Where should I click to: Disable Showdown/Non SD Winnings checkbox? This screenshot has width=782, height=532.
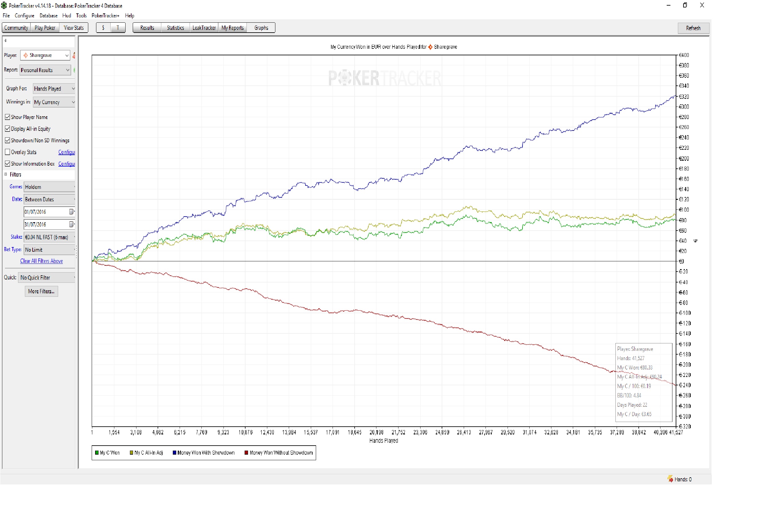tap(7, 140)
